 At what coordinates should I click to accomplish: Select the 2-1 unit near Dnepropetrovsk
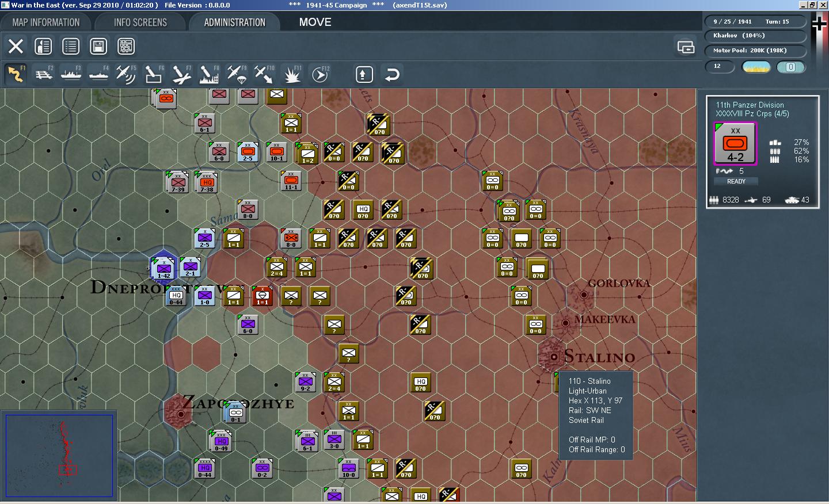point(190,268)
